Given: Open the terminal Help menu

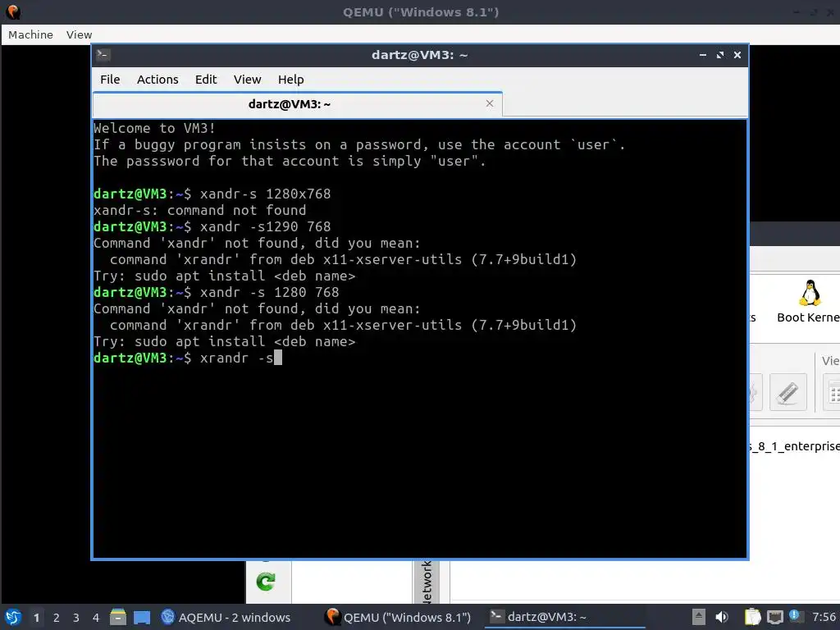Looking at the screenshot, I should point(291,80).
